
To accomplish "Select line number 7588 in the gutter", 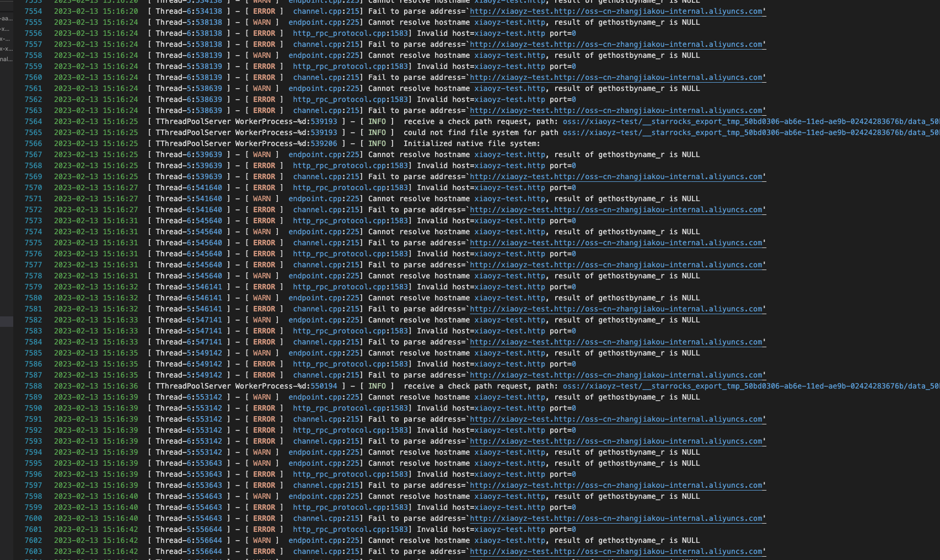I will tap(34, 386).
